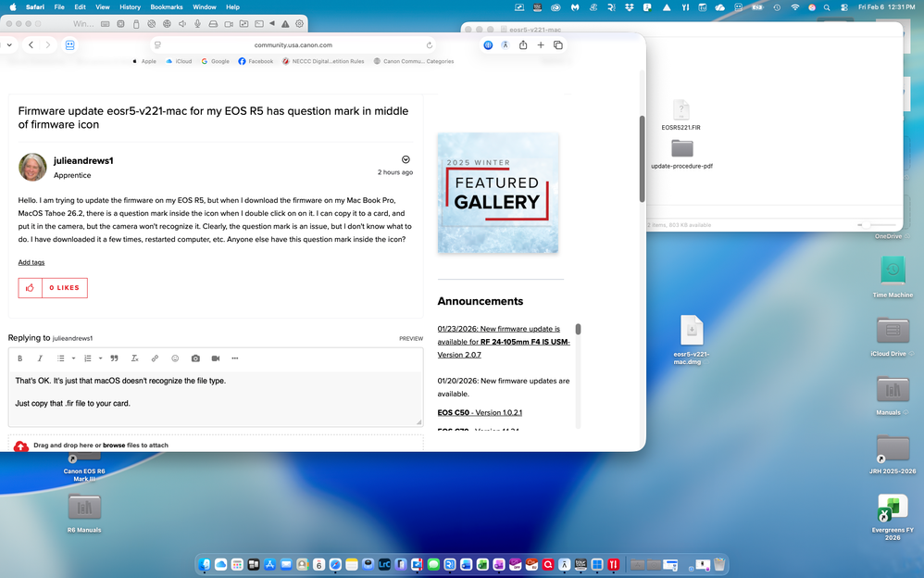This screenshot has width=924, height=578.
Task: Expand more editor toolbar options
Action: click(x=235, y=358)
